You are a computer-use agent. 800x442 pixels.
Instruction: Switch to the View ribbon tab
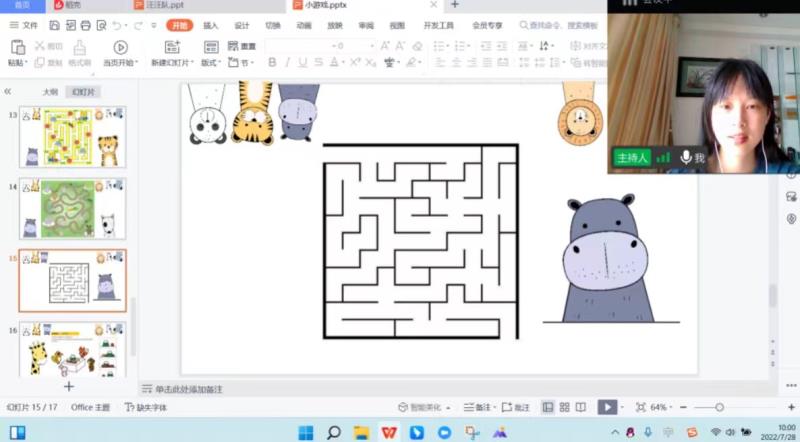(397, 26)
